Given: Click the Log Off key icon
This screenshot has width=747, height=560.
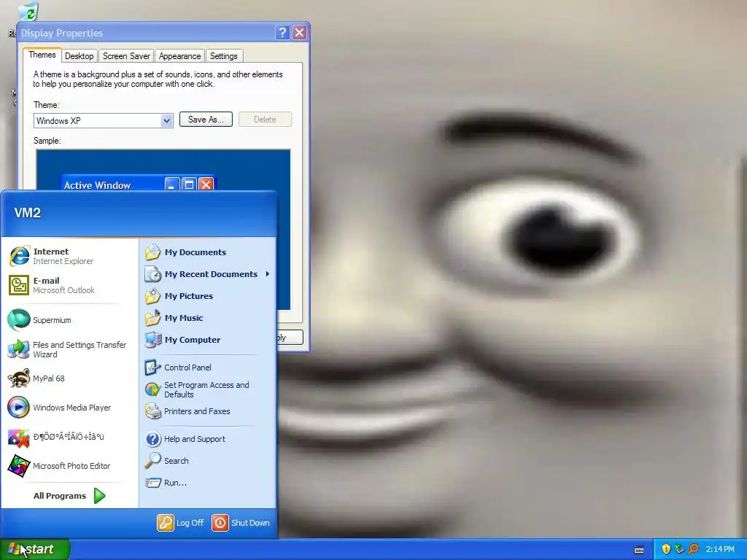Looking at the screenshot, I should click(x=166, y=523).
